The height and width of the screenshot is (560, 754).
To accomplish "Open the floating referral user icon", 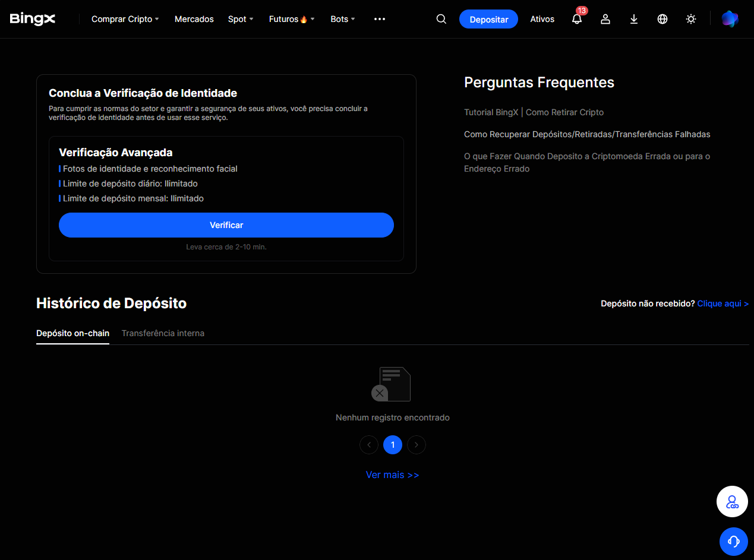I will tap(732, 502).
